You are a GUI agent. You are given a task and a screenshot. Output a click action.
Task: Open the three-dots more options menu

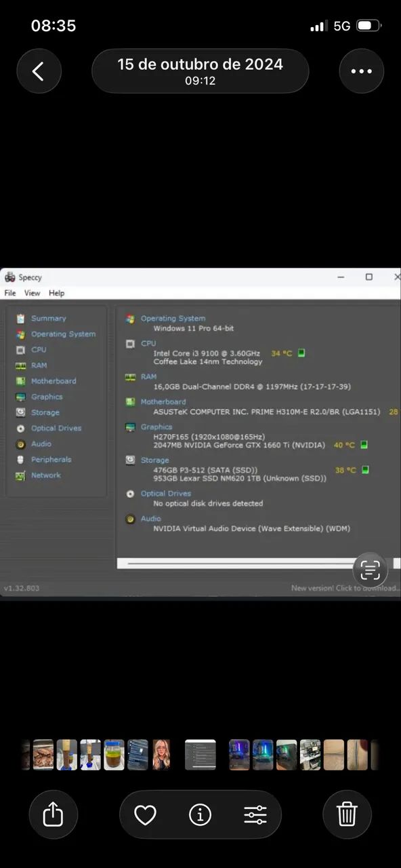(x=361, y=71)
